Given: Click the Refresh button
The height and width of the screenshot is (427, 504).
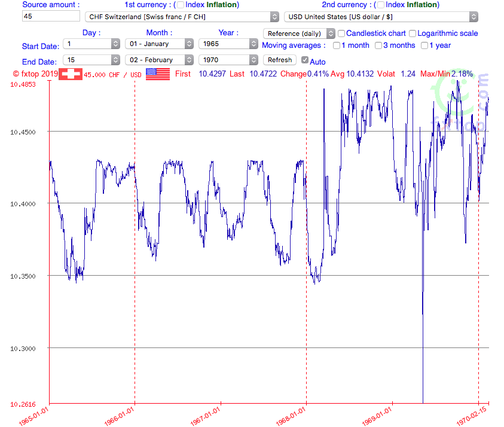Looking at the screenshot, I should click(279, 60).
